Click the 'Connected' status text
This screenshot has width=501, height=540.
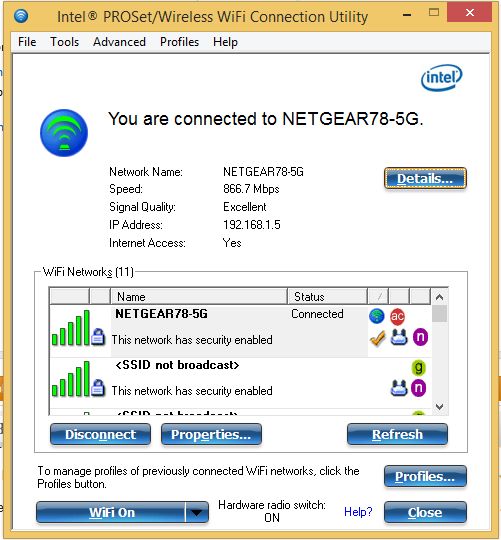pos(317,314)
